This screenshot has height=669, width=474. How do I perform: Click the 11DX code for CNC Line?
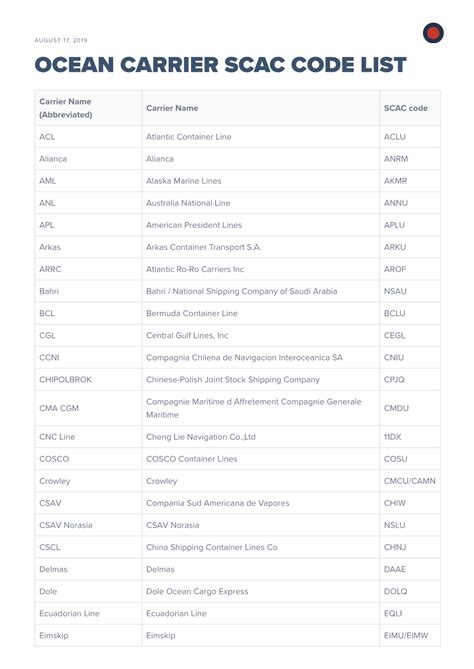(393, 437)
